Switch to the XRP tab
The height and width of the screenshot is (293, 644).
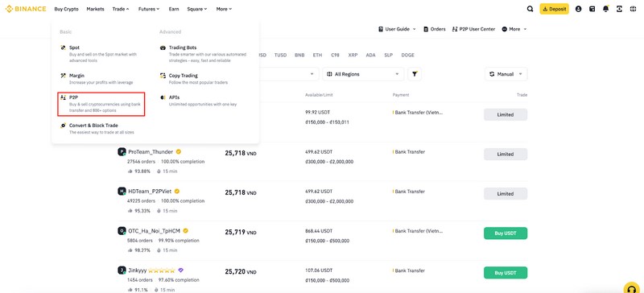[353, 55]
